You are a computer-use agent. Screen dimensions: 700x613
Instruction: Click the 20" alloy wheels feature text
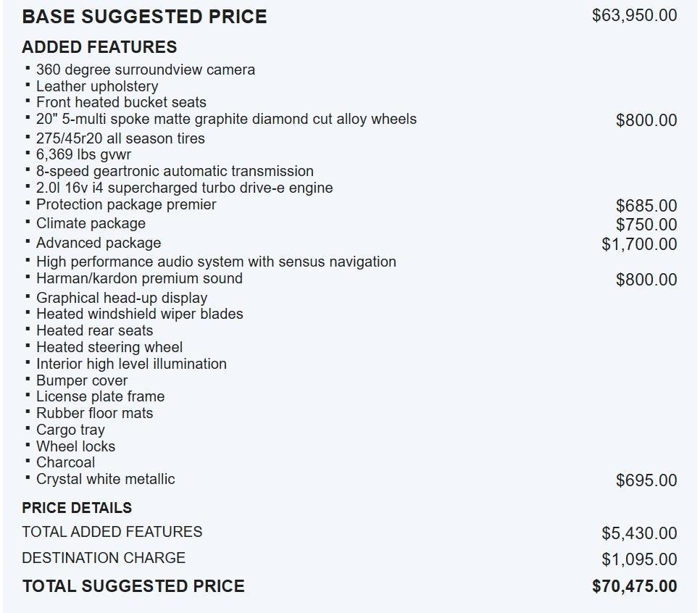pyautogui.click(x=226, y=119)
